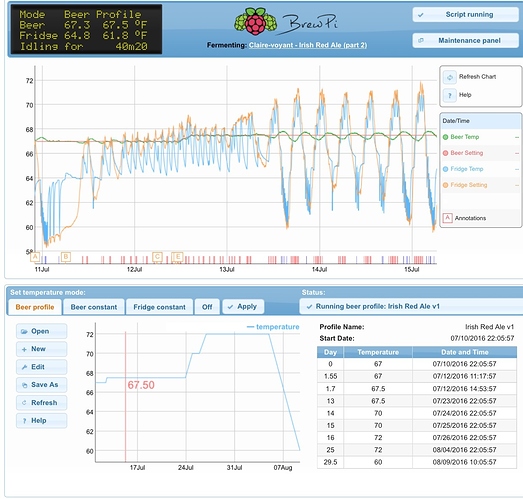Open the Maintenance panel

tap(466, 41)
